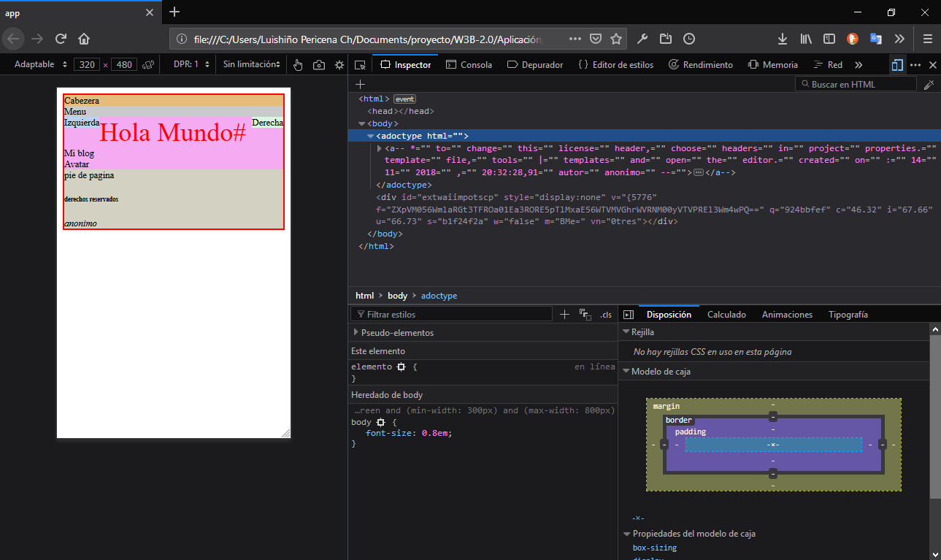The height and width of the screenshot is (560, 941).
Task: Click the DuckDuckGo extension icon
Action: (x=853, y=39)
